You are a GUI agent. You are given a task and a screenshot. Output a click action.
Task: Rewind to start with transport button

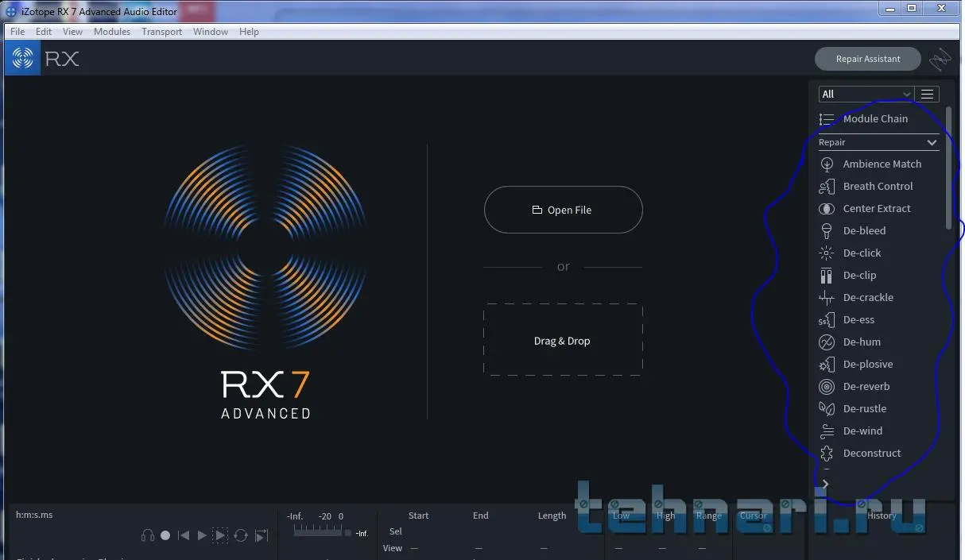(184, 535)
